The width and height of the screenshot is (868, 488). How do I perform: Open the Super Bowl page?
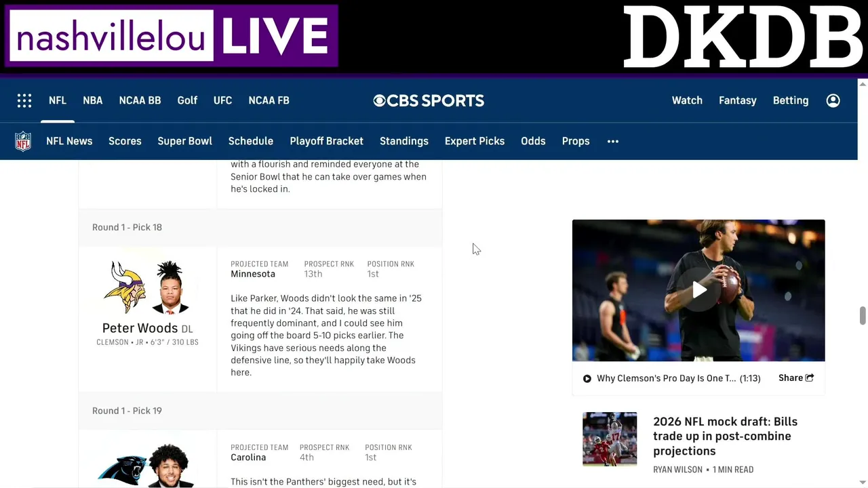184,141
